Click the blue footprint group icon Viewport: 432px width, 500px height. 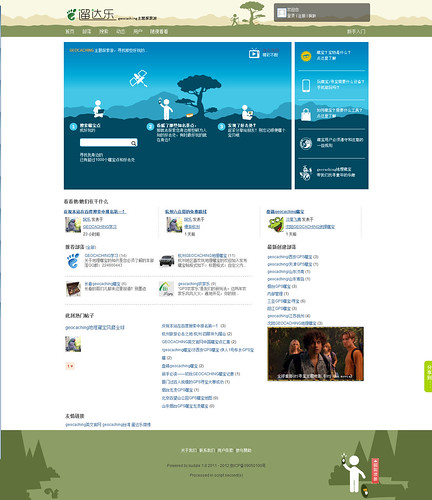pos(73,261)
